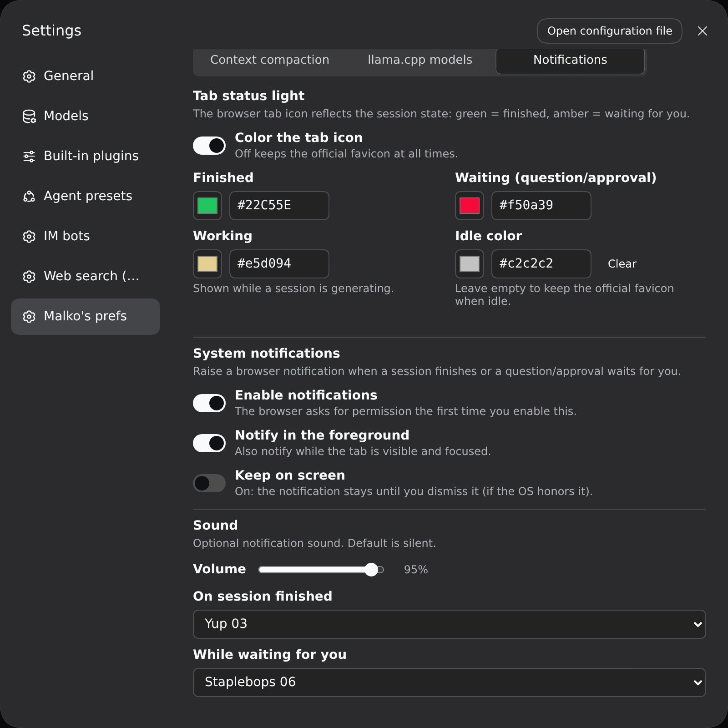This screenshot has height=728, width=728.
Task: Open the Working tan color swatch
Action: click(207, 264)
